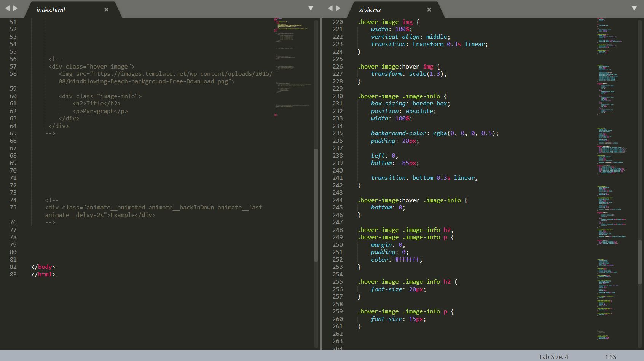The width and height of the screenshot is (644, 361).
Task: Open the tab list dropdown for the style.css pane
Action: coord(634,8)
